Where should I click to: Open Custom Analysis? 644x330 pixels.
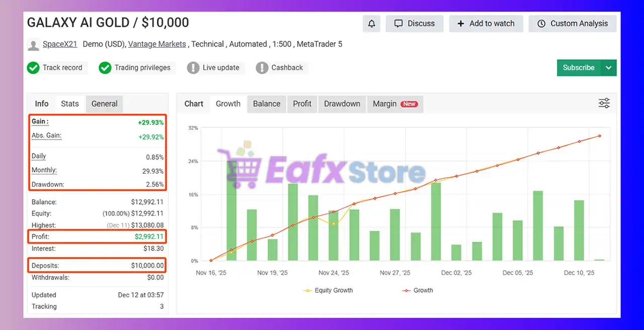pos(572,24)
